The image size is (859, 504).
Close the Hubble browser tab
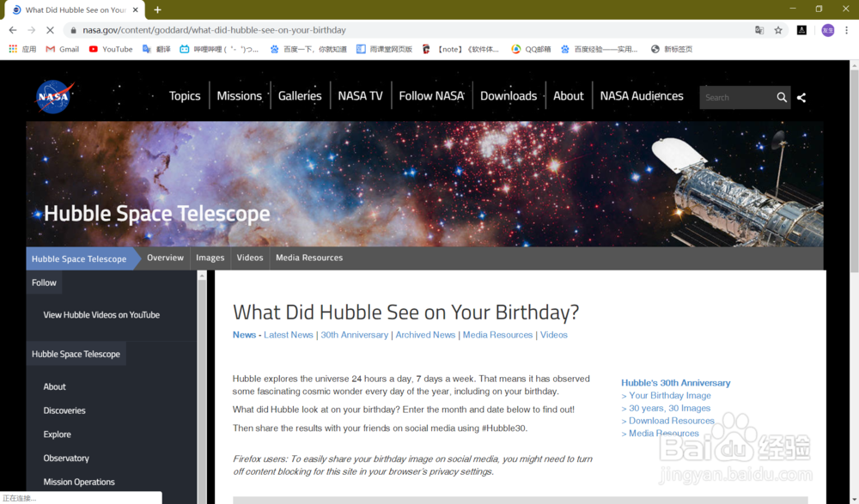[x=136, y=9]
